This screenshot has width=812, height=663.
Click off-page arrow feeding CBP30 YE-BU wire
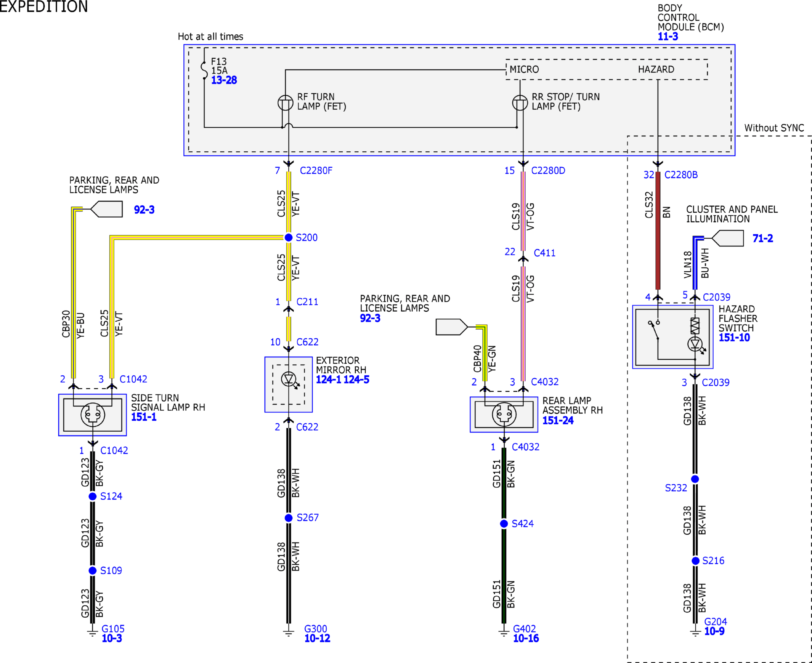tap(106, 209)
